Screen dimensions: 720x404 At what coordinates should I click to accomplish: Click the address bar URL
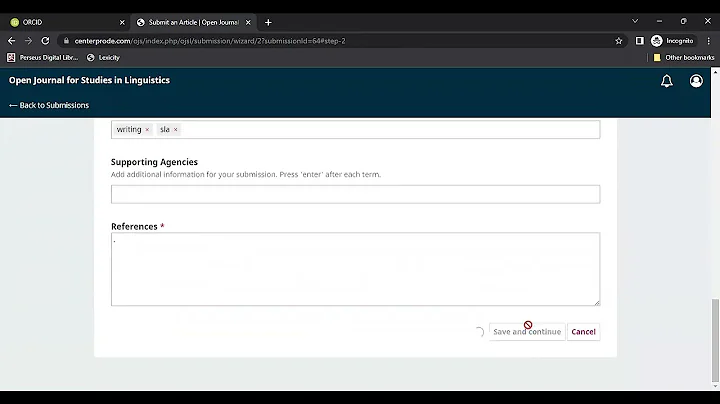[210, 41]
